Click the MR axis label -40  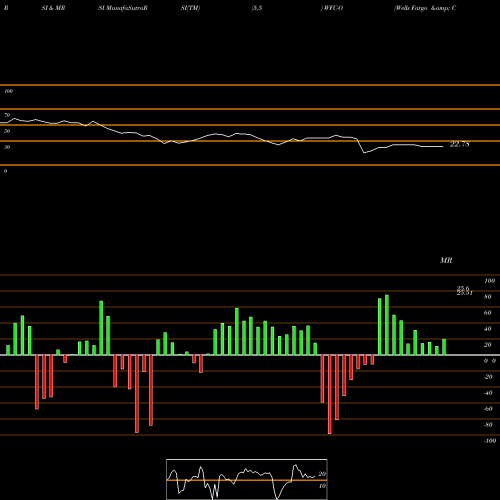(x=488, y=393)
